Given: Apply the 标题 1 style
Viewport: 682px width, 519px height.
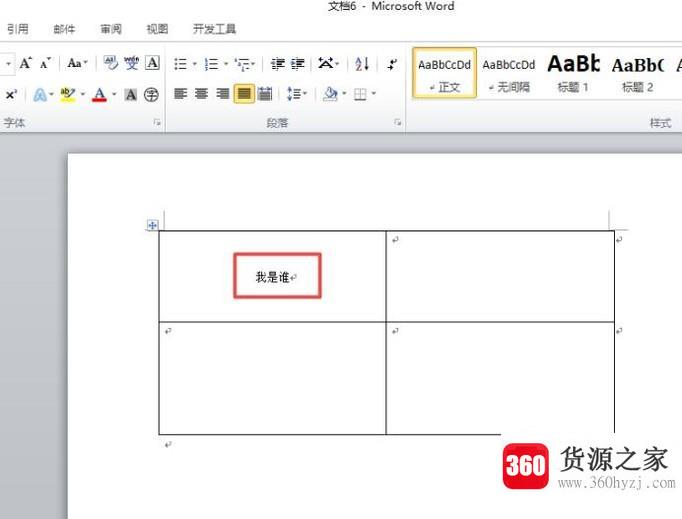Looking at the screenshot, I should (573, 73).
